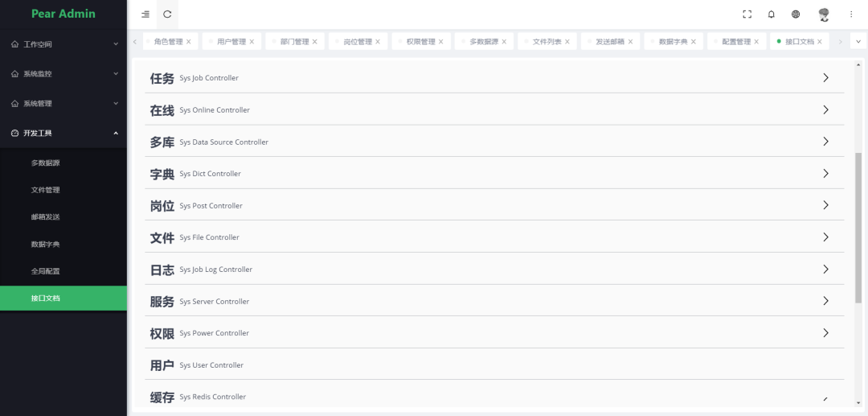Open 全局配置 in the sidebar
Screen dimensions: 868x416
63,271
